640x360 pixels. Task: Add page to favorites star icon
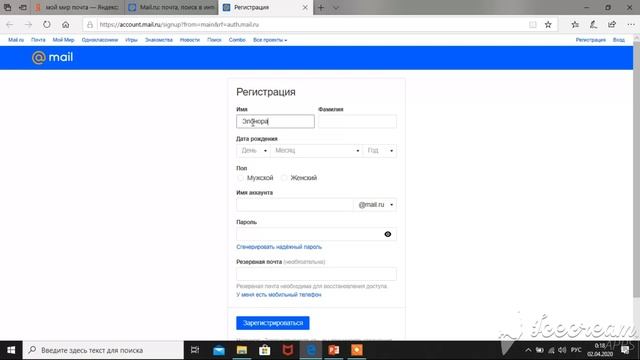click(548, 24)
